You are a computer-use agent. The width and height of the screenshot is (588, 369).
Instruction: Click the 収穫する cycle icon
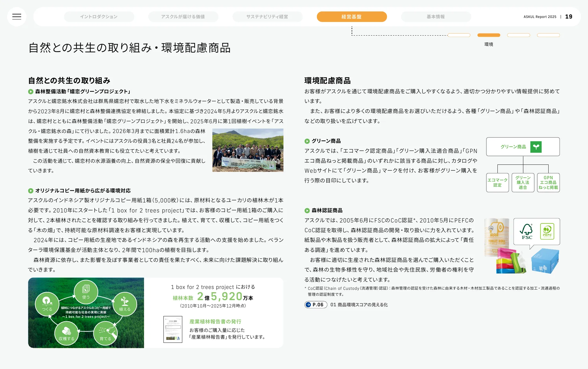66,333
